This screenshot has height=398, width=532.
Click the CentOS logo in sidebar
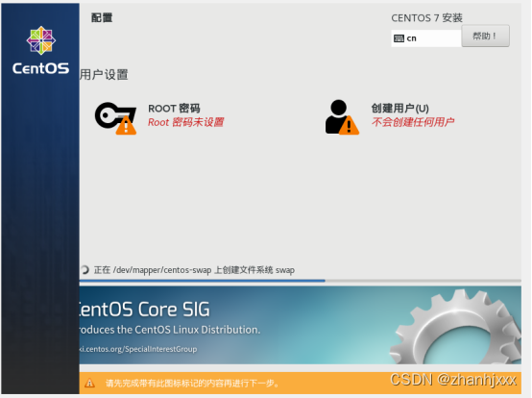(40, 50)
